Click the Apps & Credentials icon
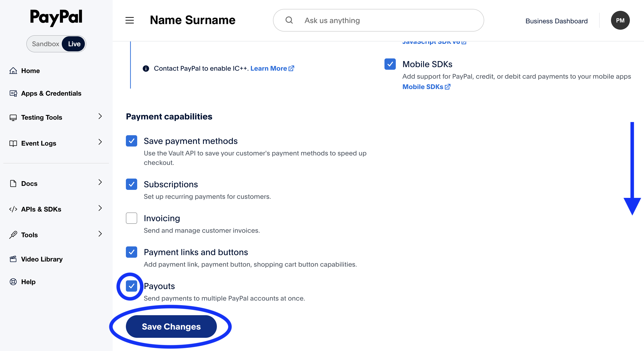Image resolution: width=644 pixels, height=351 pixels. tap(13, 94)
